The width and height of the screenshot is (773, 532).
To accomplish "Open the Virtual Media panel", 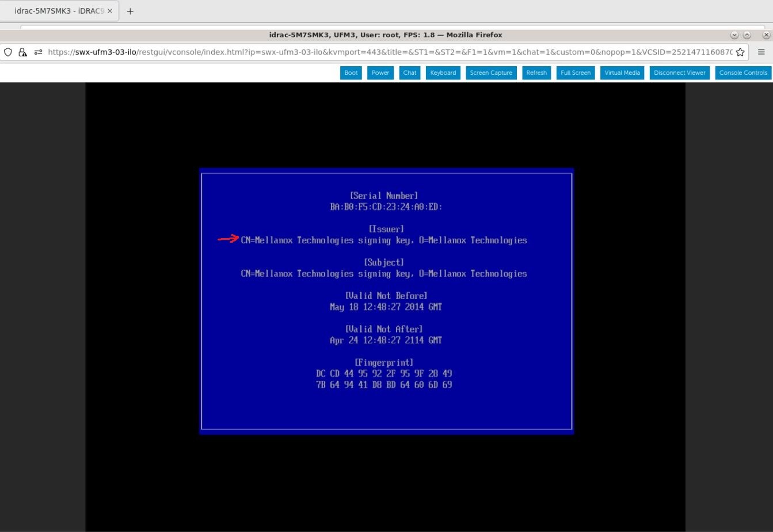I will (x=622, y=72).
